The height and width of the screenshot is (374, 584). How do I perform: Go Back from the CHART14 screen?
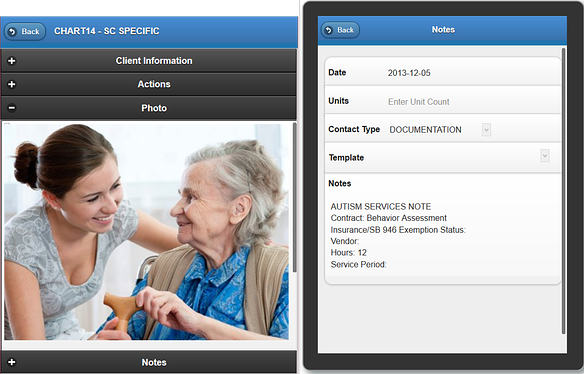click(25, 32)
